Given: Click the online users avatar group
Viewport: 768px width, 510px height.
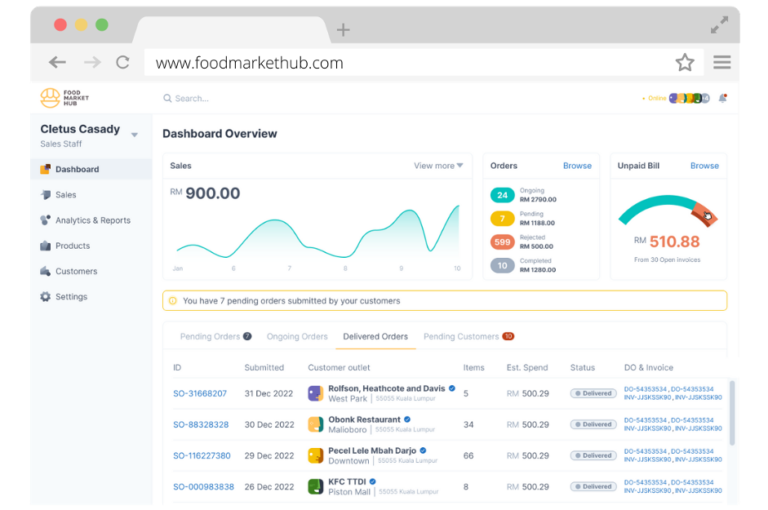Looking at the screenshot, I should coord(689,98).
